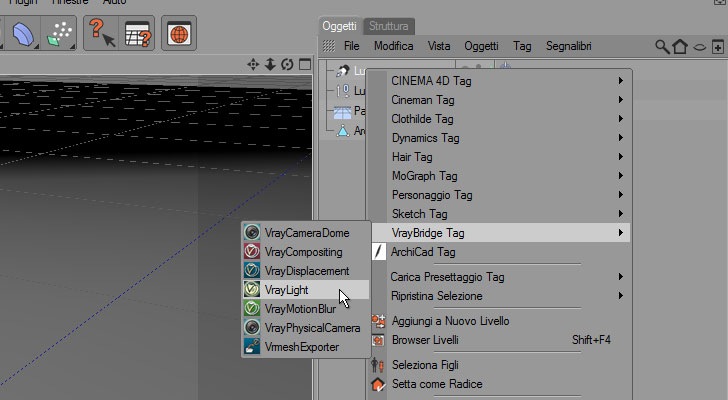The width and height of the screenshot is (728, 400).
Task: Select the light object icon in first tree row
Action: pos(343,71)
